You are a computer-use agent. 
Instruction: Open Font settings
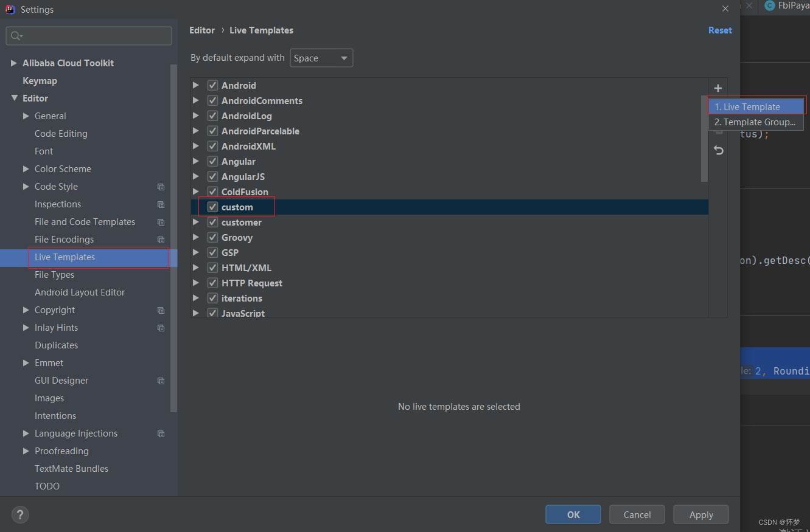(x=44, y=151)
